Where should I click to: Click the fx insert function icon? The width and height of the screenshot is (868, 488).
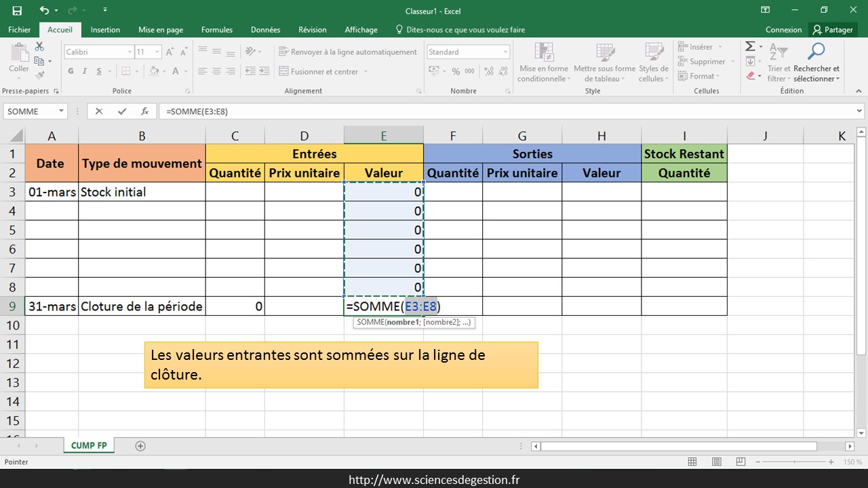(x=144, y=111)
